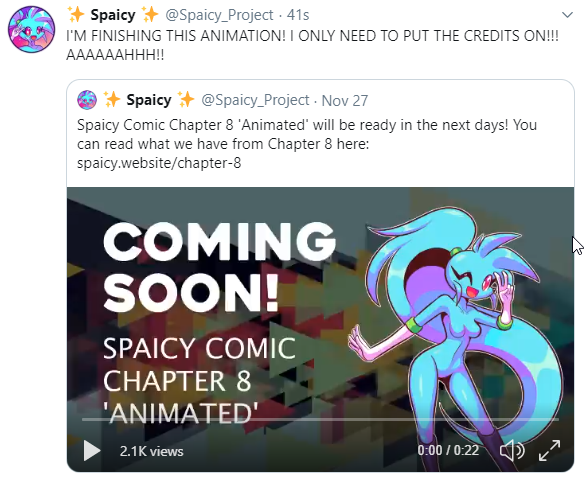This screenshot has height=482, width=584.
Task: Open the quoted tweet text about Chapter 8
Action: pyautogui.click(x=307, y=144)
